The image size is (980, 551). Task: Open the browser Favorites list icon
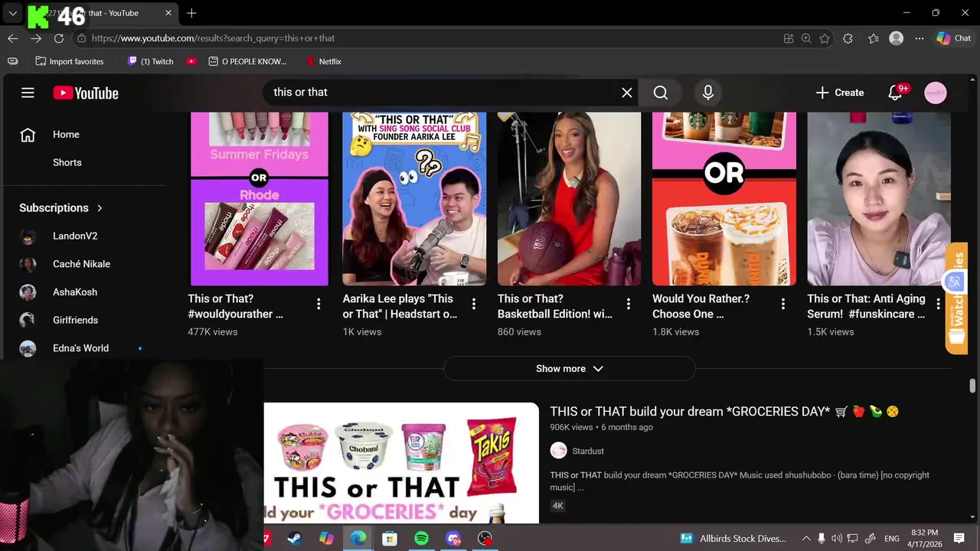click(874, 38)
